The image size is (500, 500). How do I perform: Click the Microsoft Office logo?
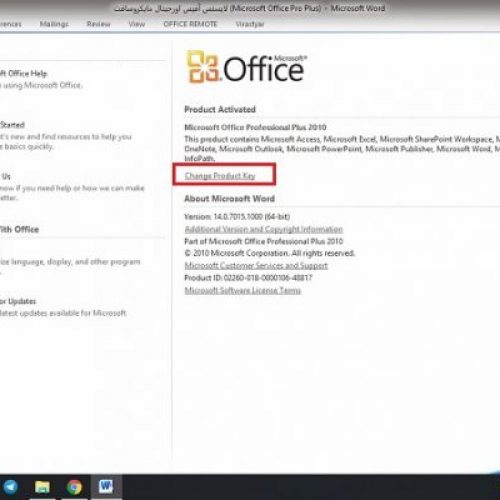[x=246, y=67]
